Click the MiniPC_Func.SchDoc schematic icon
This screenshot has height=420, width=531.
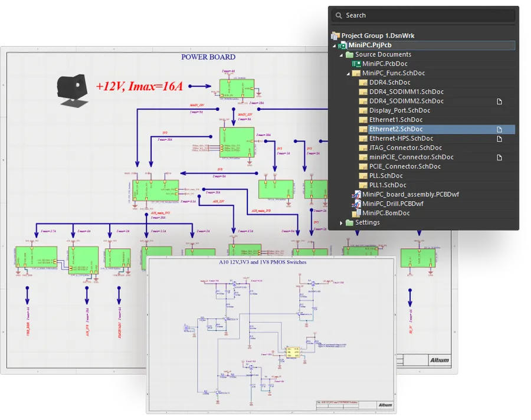[356, 73]
